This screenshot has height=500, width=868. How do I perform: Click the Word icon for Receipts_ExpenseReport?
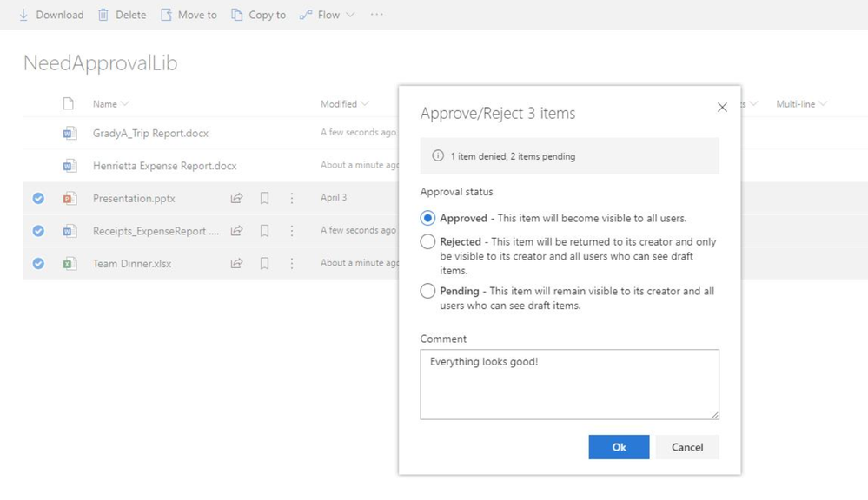coord(69,231)
